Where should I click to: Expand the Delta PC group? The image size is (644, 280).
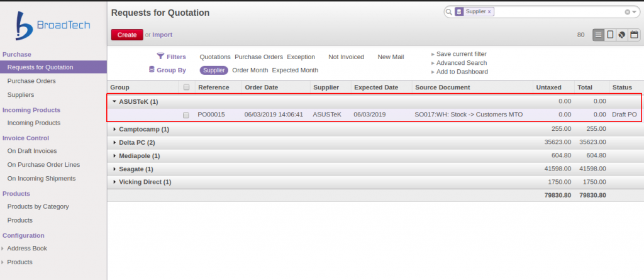click(114, 143)
